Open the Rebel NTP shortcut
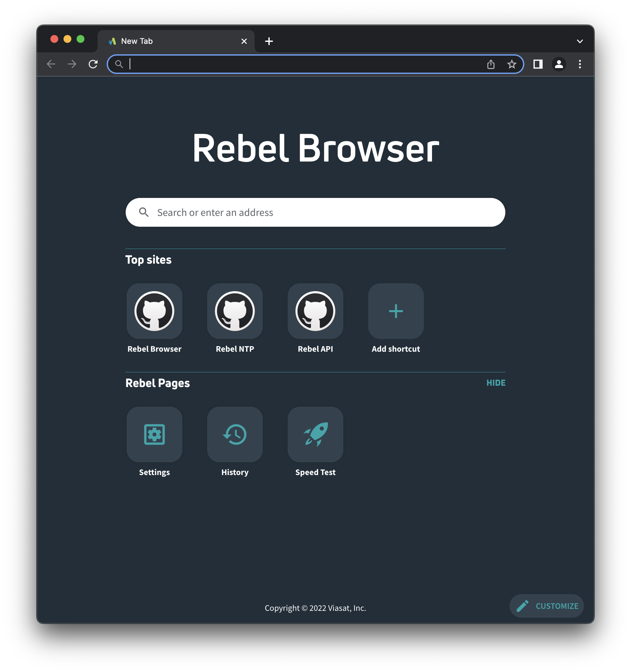The height and width of the screenshot is (672, 631). 235,311
